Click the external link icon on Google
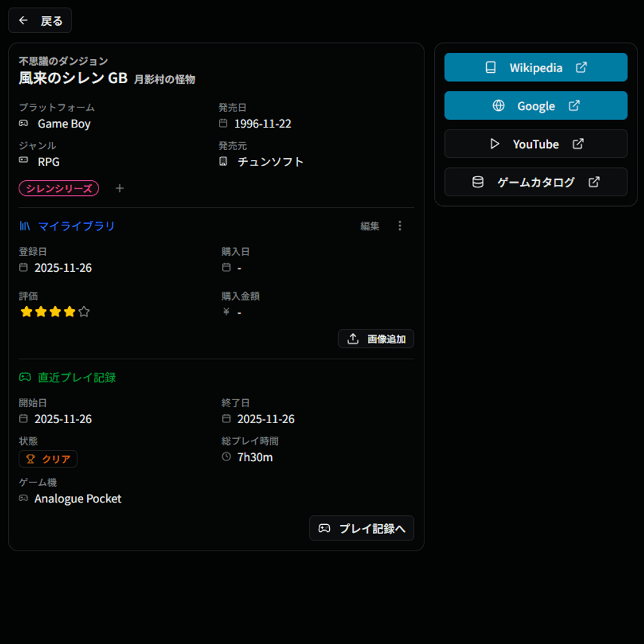The height and width of the screenshot is (644, 644). click(x=574, y=106)
